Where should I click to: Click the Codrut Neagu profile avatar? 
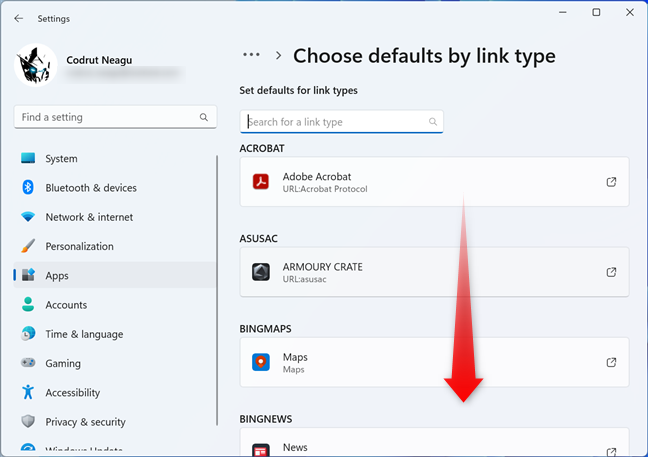[x=37, y=65]
